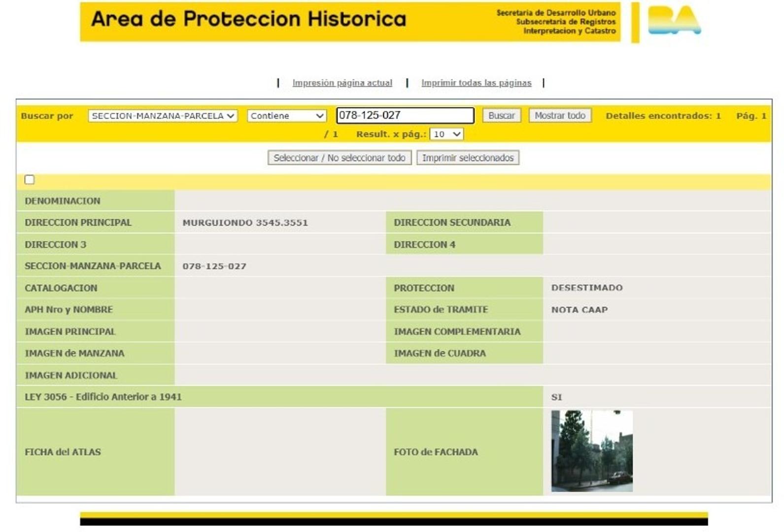
Task: Click Seleccionar / No seleccionar todo
Action: coord(339,158)
